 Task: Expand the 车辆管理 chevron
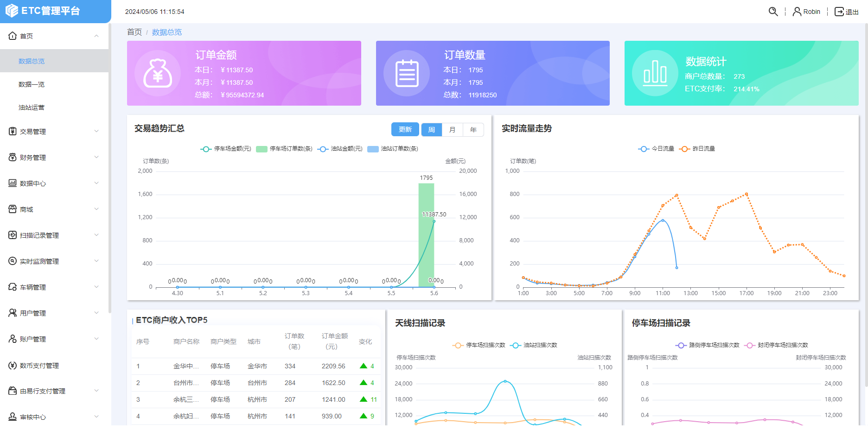(96, 287)
